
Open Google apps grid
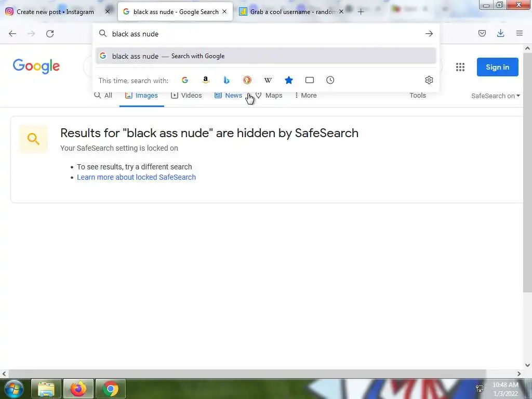point(460,67)
